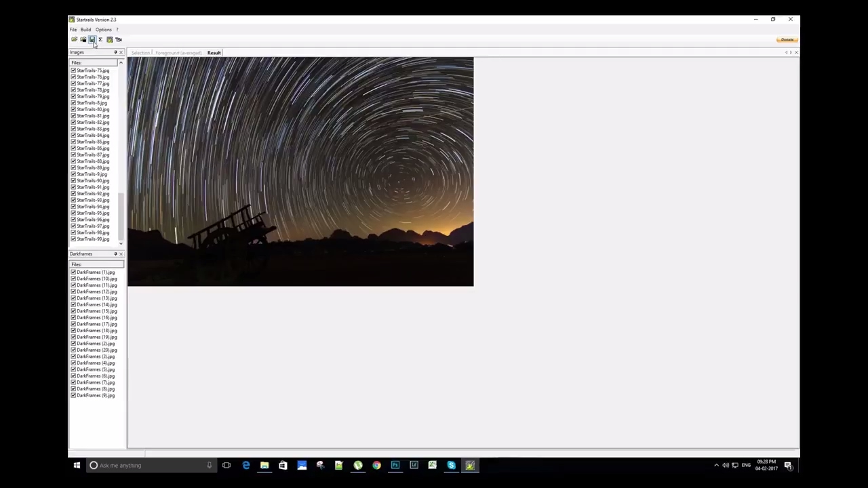Click the tab scroll right arrow
868x488 pixels.
point(791,53)
